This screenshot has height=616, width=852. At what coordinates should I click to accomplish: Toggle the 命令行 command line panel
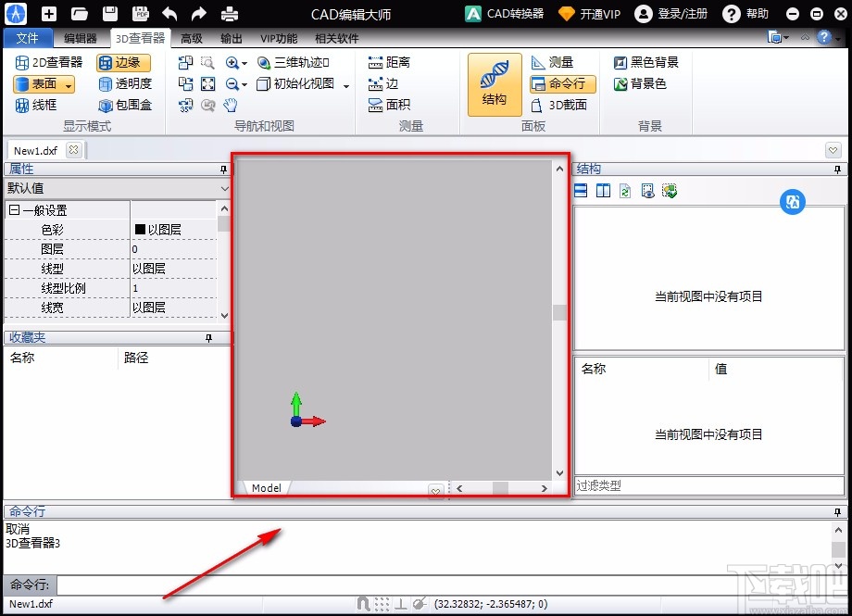[562, 83]
